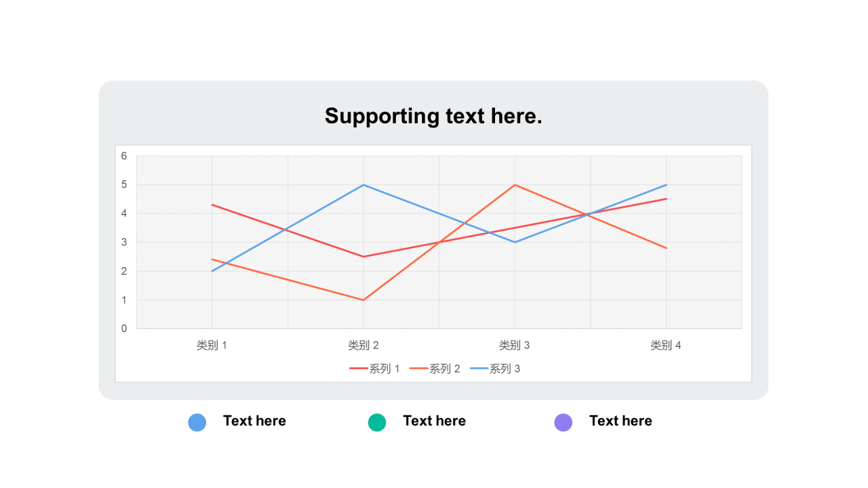868x488 pixels.
Task: Click the 类别 1 axis label
Action: 212,345
